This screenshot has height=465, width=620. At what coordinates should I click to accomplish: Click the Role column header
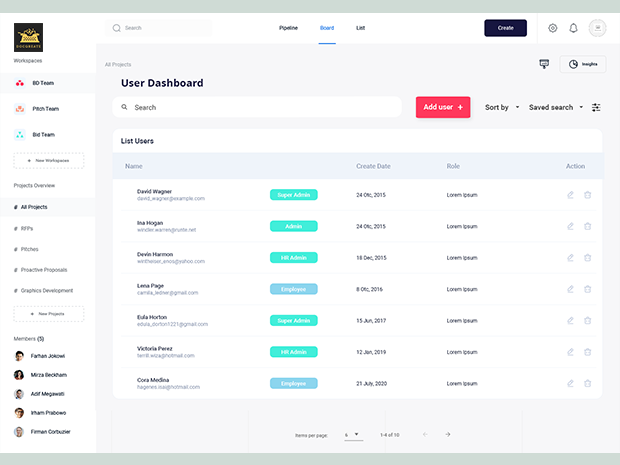453,166
